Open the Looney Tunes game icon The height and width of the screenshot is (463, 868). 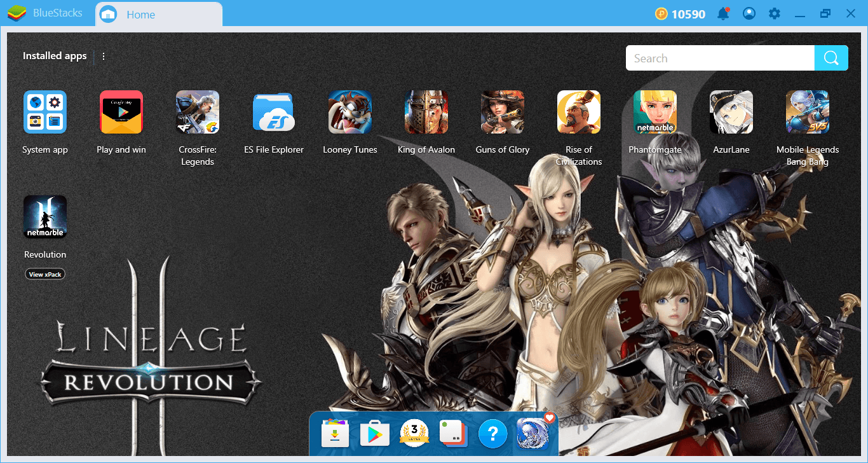[350, 112]
